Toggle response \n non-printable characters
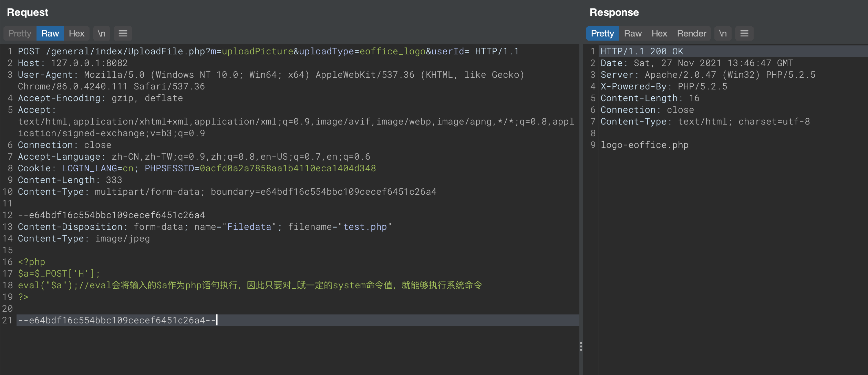 click(x=723, y=33)
